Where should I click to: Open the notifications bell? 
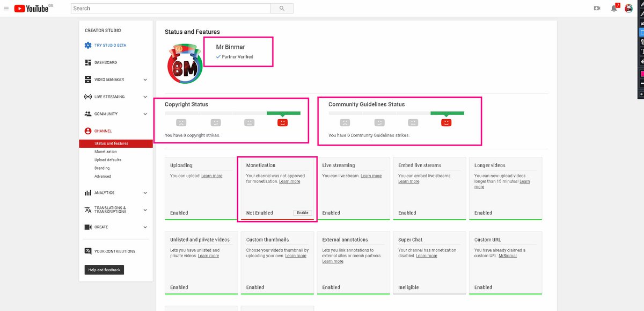point(614,8)
